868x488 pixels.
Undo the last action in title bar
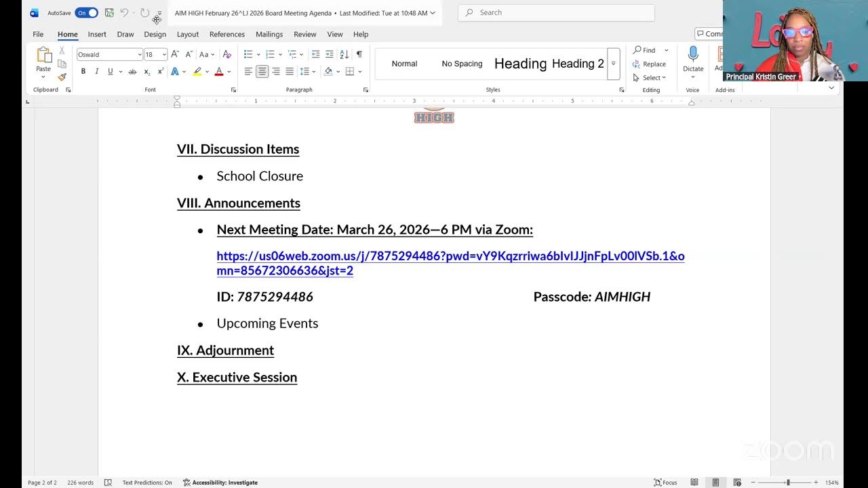(x=124, y=13)
